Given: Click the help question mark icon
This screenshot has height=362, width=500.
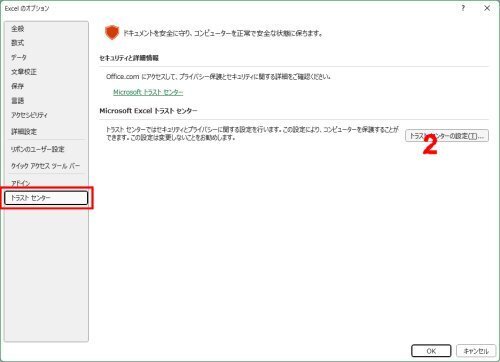Looking at the screenshot, I should [x=463, y=8].
